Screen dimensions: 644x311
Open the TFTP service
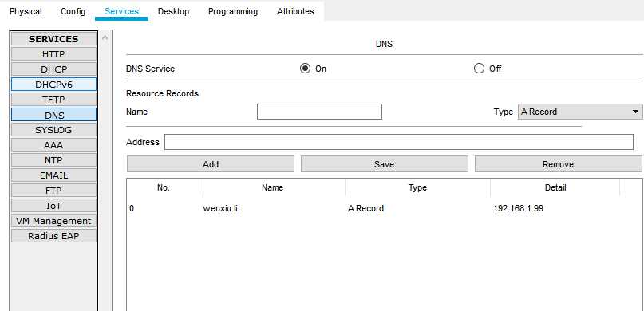click(x=53, y=100)
